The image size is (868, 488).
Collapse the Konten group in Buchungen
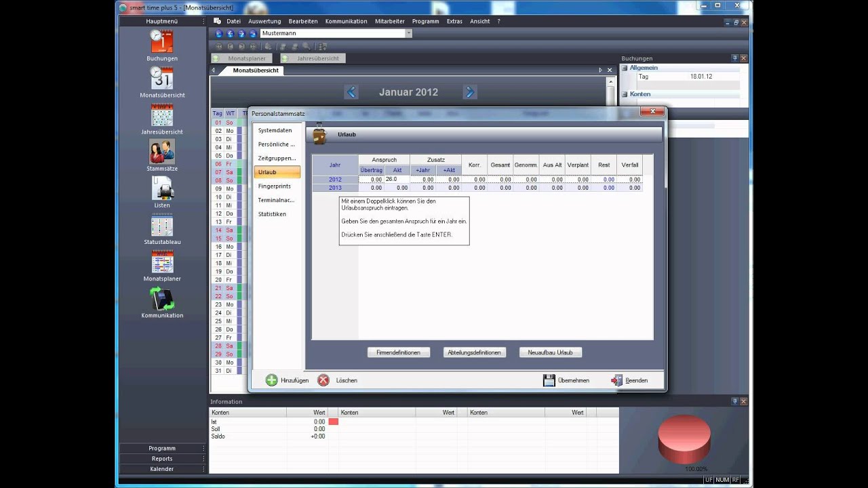tap(625, 94)
